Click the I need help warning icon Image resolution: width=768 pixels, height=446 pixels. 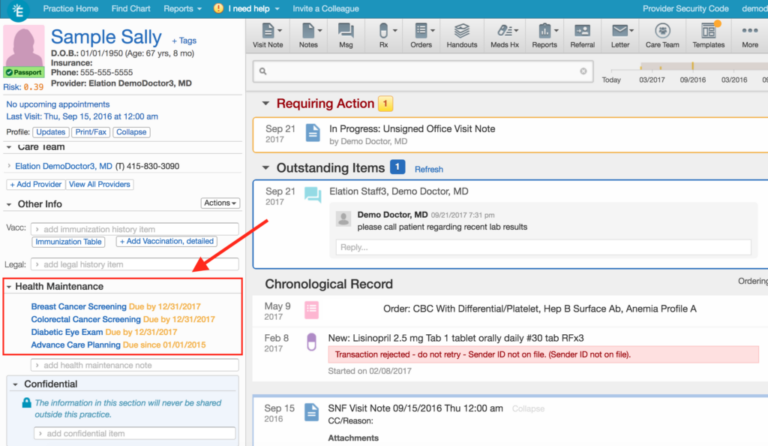tap(218, 8)
